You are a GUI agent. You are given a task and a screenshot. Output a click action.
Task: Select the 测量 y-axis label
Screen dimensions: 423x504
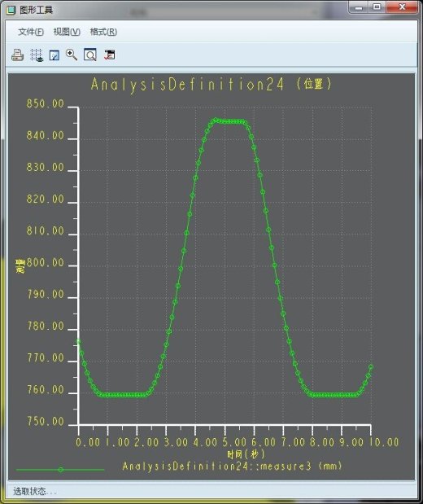tap(20, 266)
